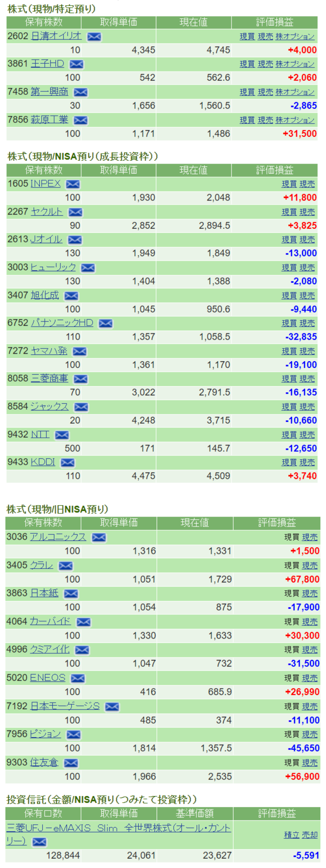Image resolution: width=326 pixels, height=868 pixels.
Task: Click the envelope icon beside INPEX
Action: tap(73, 184)
